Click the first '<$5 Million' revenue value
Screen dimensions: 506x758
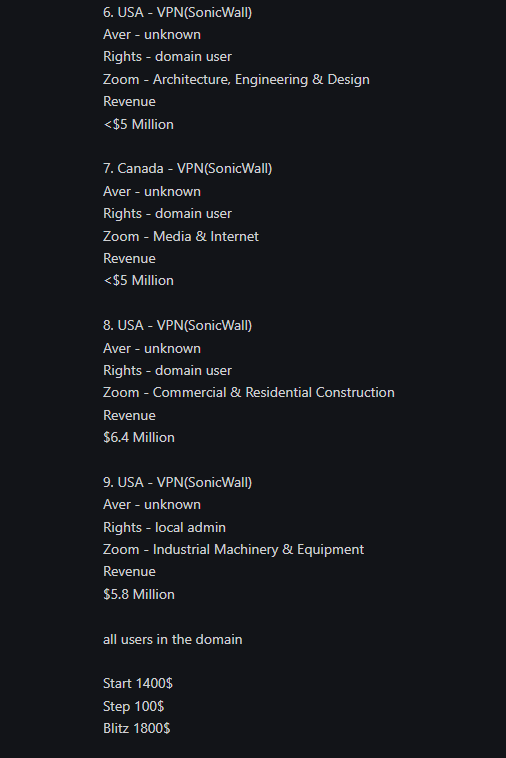138,124
